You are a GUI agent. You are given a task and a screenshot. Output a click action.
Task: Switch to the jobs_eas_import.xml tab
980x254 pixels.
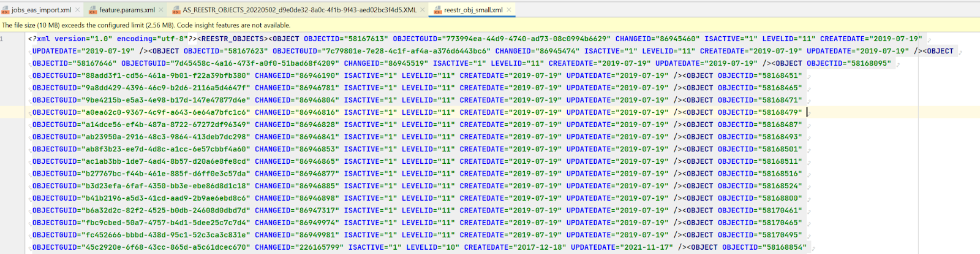tap(41, 10)
